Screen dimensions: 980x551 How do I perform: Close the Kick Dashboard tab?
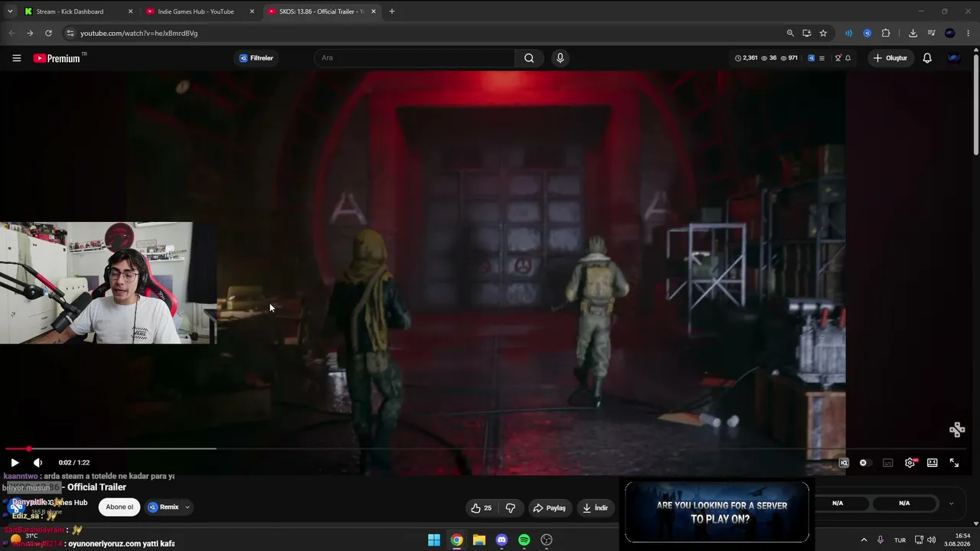click(x=130, y=11)
